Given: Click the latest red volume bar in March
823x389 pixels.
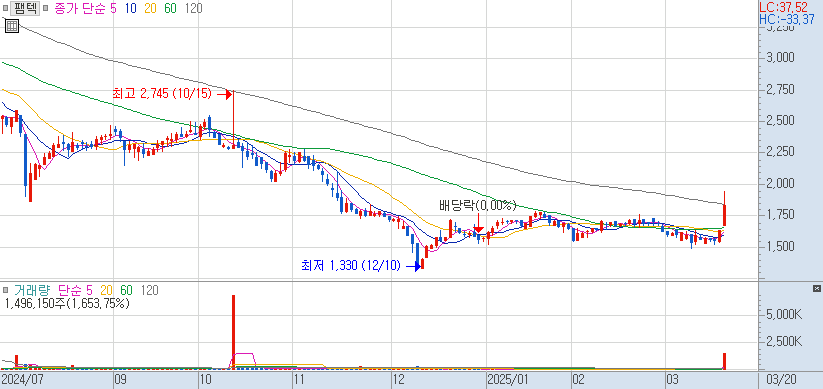Looking at the screenshot, I should tap(724, 361).
